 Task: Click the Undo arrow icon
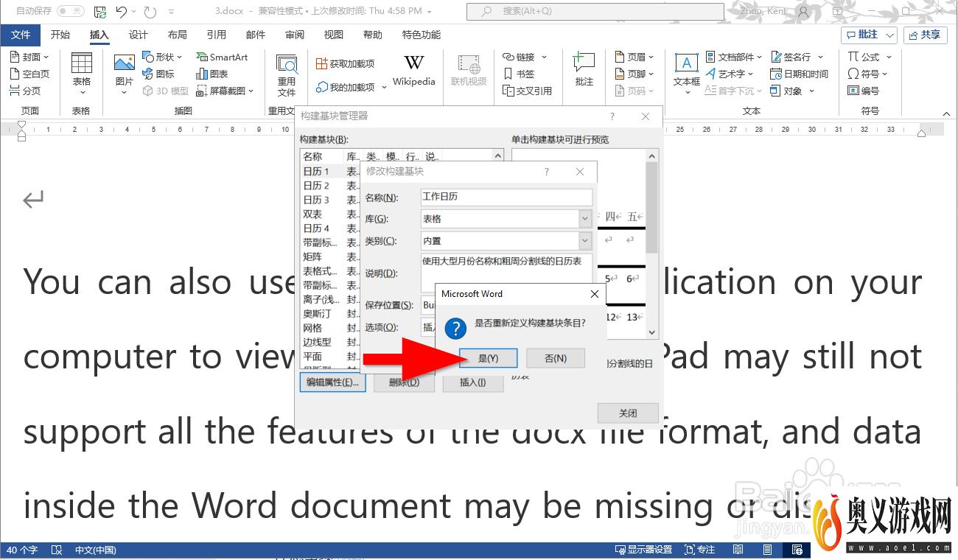pos(122,12)
